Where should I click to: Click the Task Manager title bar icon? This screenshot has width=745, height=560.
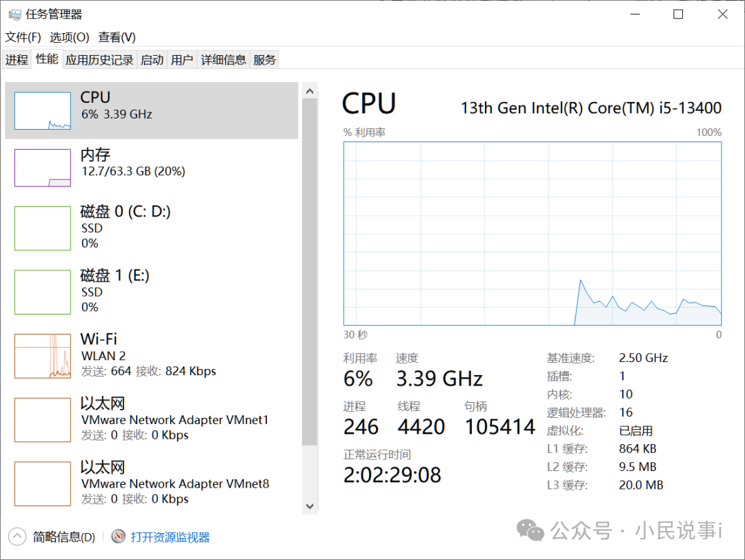(14, 14)
